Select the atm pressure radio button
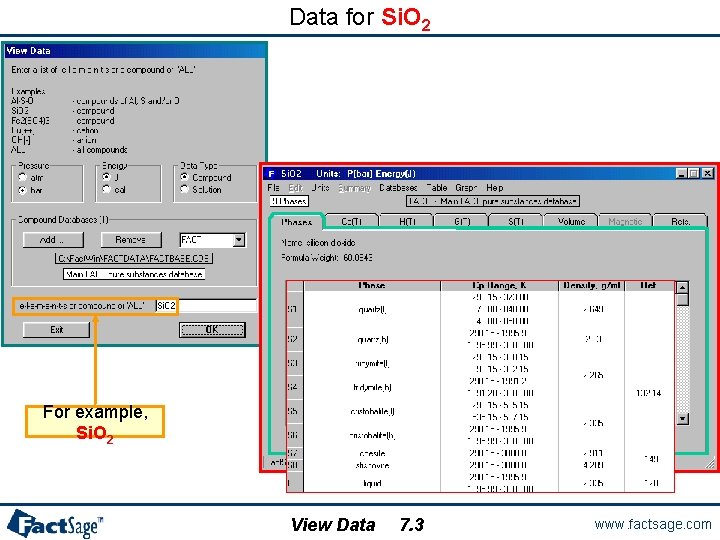 (22, 177)
